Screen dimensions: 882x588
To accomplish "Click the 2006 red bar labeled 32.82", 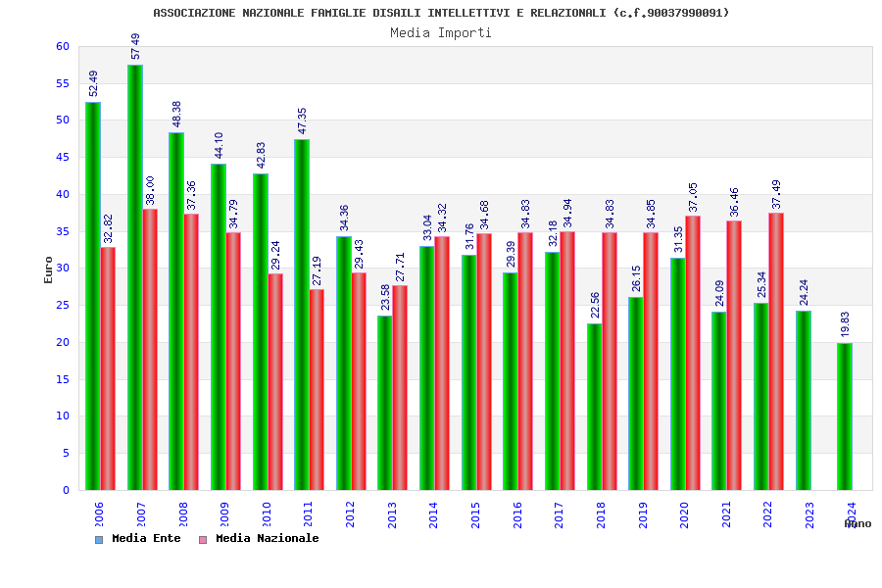I will (108, 368).
